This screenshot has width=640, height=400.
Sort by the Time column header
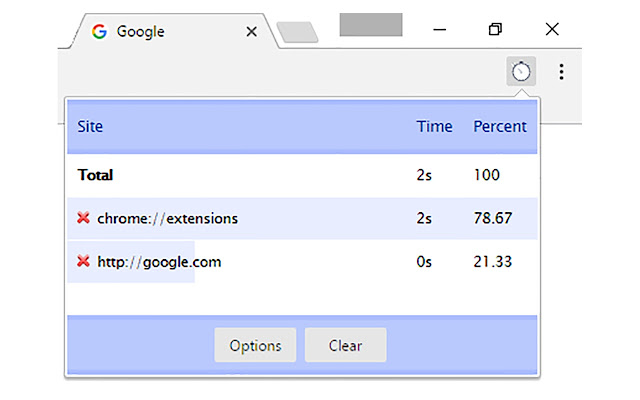434,127
